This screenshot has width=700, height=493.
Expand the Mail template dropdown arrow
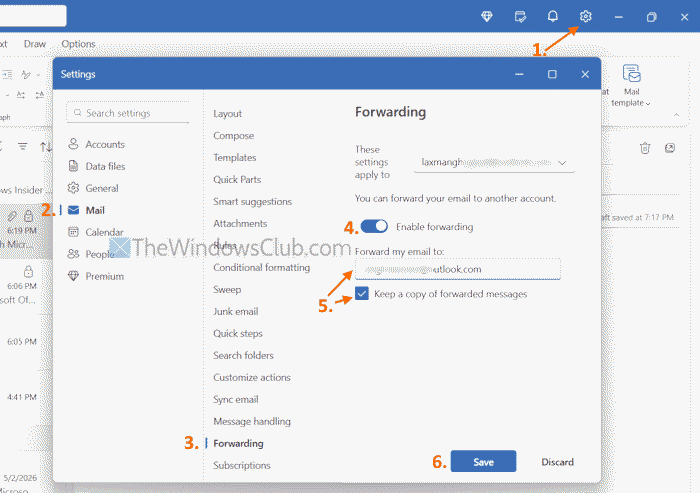(x=648, y=104)
